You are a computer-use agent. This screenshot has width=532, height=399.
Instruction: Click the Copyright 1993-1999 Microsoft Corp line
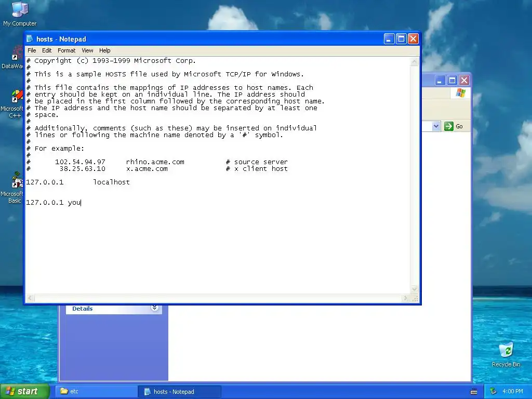[x=111, y=61]
